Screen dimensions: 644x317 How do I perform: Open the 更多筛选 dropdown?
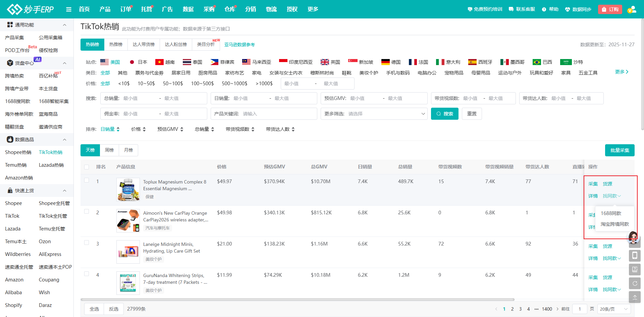pos(374,114)
